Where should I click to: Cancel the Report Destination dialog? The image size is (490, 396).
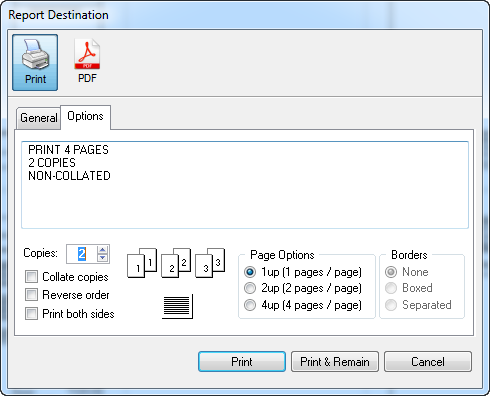(428, 361)
